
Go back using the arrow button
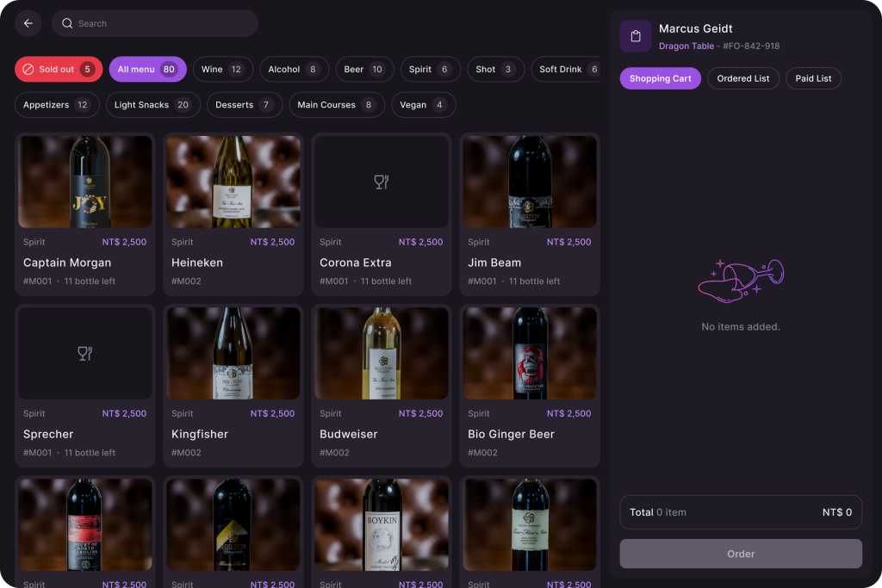click(x=28, y=23)
